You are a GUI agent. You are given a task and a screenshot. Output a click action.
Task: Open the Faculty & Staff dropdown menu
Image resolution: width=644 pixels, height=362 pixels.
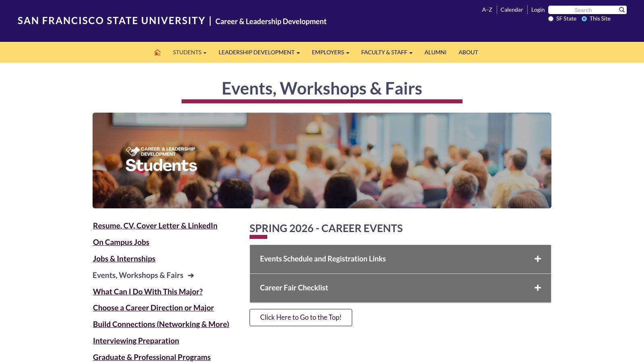(386, 52)
